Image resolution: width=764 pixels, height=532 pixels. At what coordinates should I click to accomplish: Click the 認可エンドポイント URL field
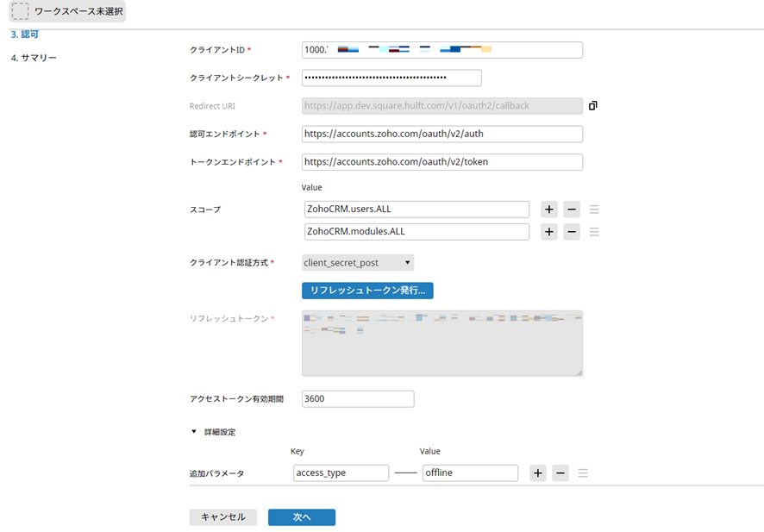(x=441, y=135)
